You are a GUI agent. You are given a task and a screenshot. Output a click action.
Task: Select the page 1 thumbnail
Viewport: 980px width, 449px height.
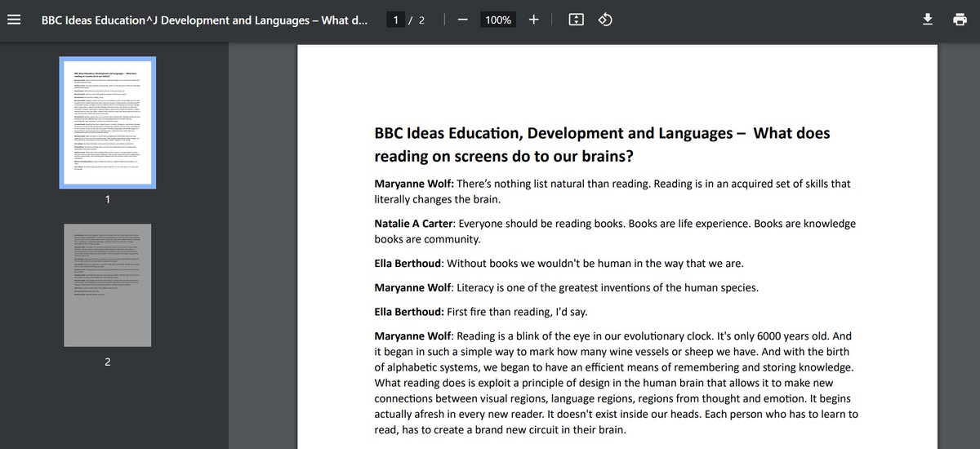(x=109, y=122)
